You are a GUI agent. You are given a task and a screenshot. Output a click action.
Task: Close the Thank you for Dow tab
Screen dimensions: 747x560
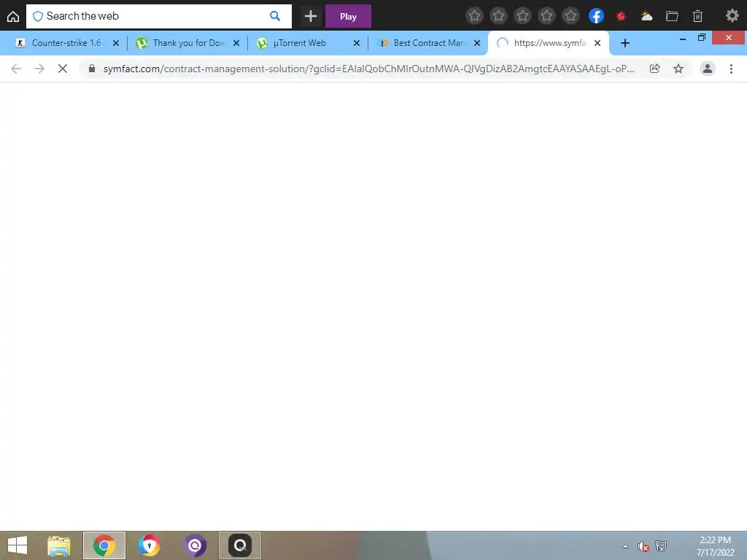coord(236,43)
